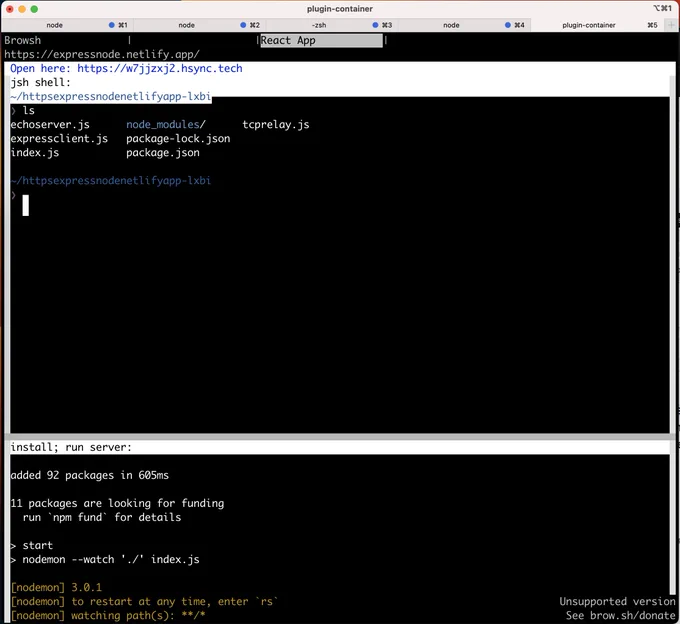Viewport: 680px width, 624px height.
Task: Select the React App browsh tab
Action: pos(321,41)
